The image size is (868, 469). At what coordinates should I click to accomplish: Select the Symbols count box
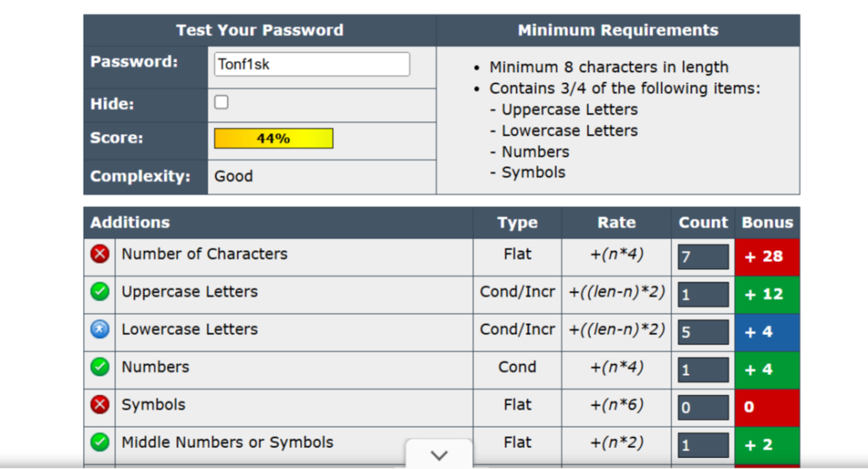coord(703,408)
